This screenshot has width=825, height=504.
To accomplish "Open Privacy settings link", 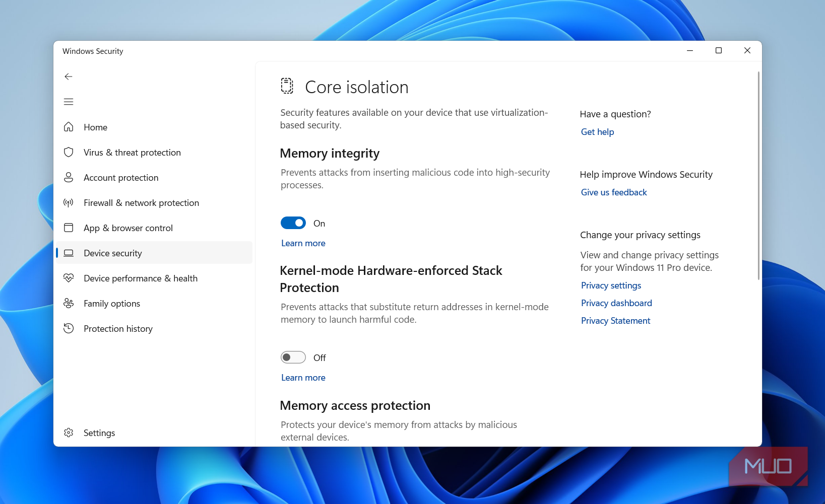I will tap(611, 285).
